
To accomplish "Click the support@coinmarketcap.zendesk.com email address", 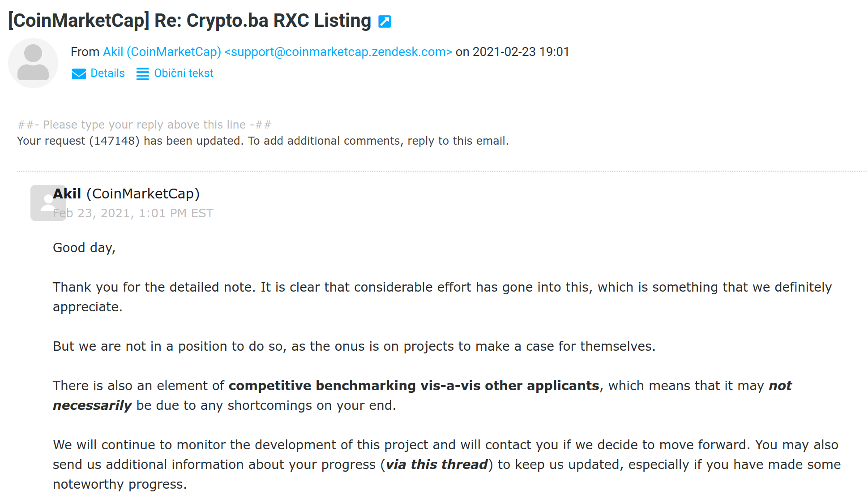I will [338, 52].
